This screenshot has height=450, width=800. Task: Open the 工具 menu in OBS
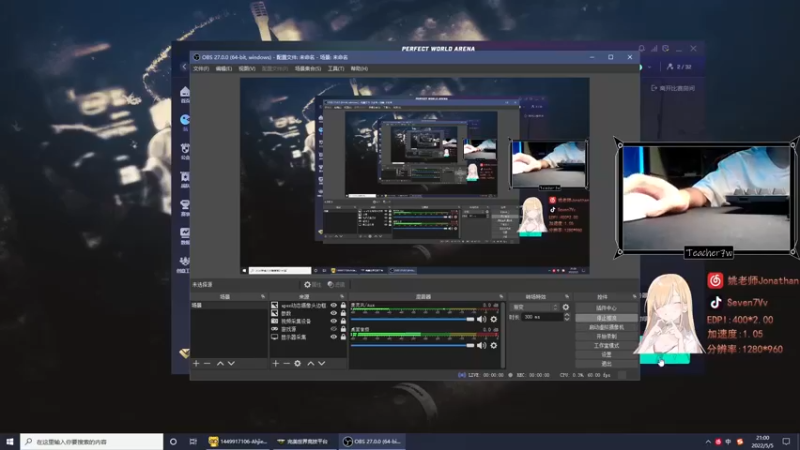pos(336,68)
